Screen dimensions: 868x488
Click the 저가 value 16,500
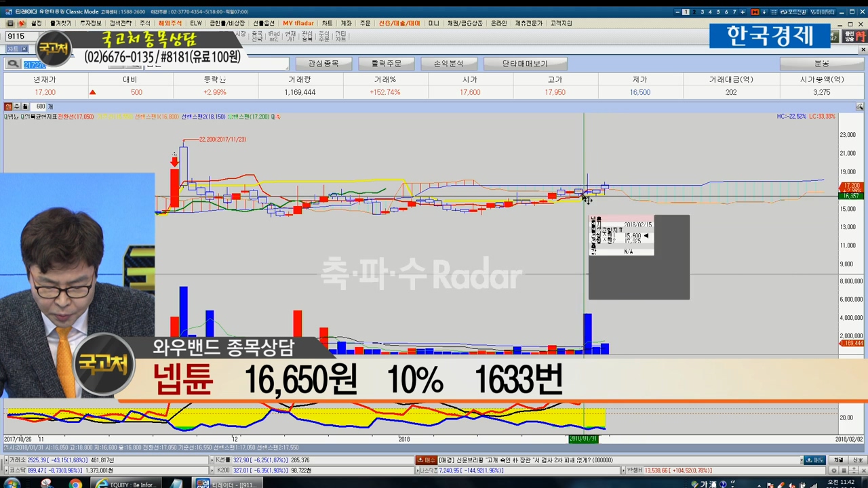coord(640,92)
